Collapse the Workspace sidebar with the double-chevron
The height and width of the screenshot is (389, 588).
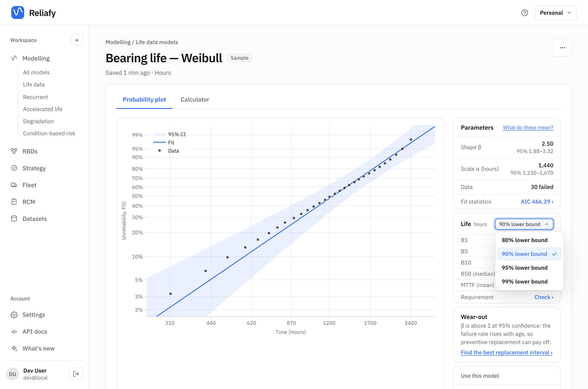click(x=77, y=40)
